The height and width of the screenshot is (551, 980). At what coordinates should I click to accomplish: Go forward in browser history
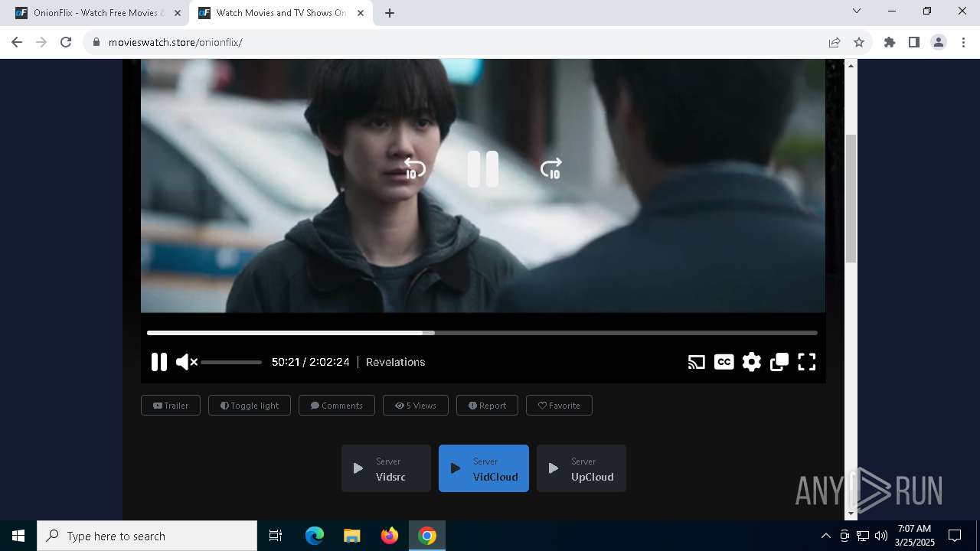[x=41, y=42]
